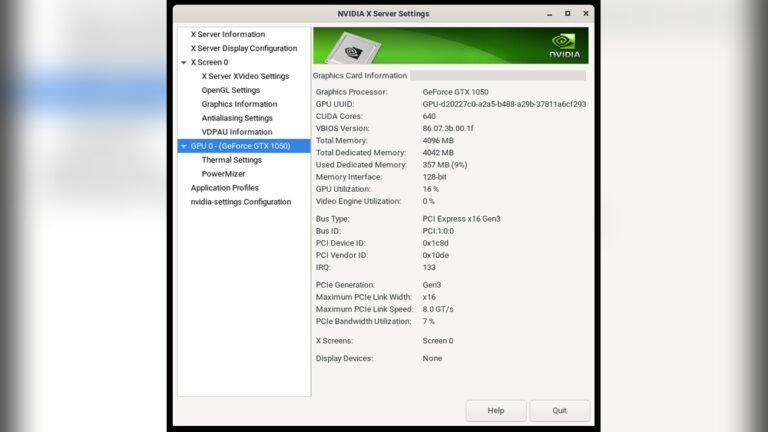
Task: Click PCI Device ID value 0x1c8d
Action: pyautogui.click(x=435, y=243)
